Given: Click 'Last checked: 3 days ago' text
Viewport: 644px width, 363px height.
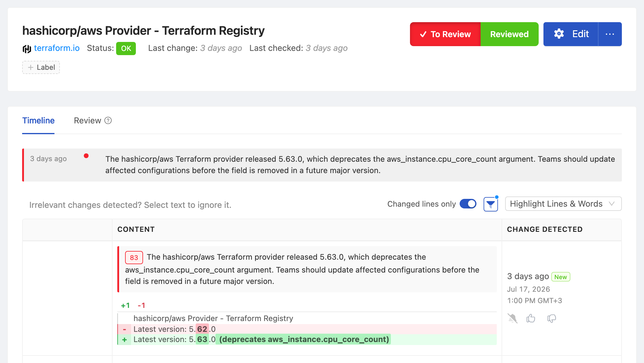Looking at the screenshot, I should 298,48.
